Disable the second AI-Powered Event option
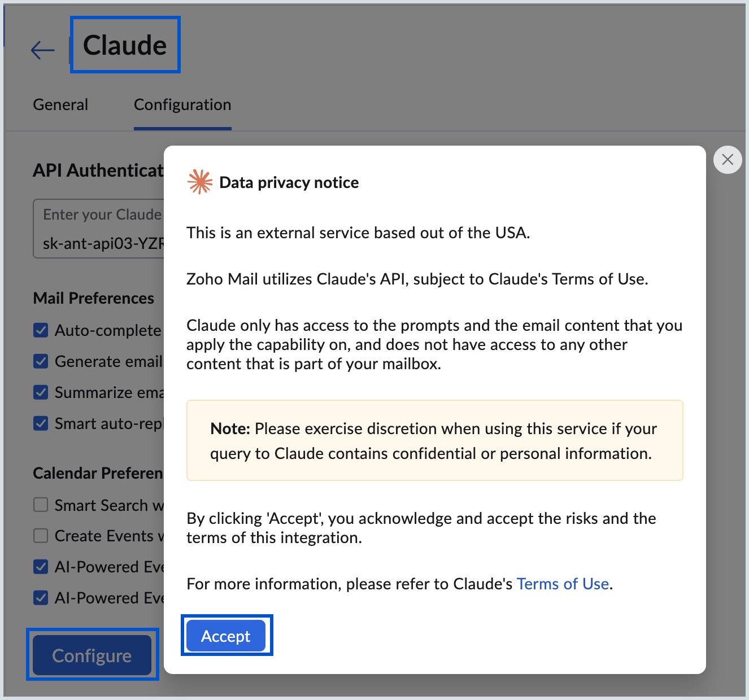 click(x=40, y=597)
